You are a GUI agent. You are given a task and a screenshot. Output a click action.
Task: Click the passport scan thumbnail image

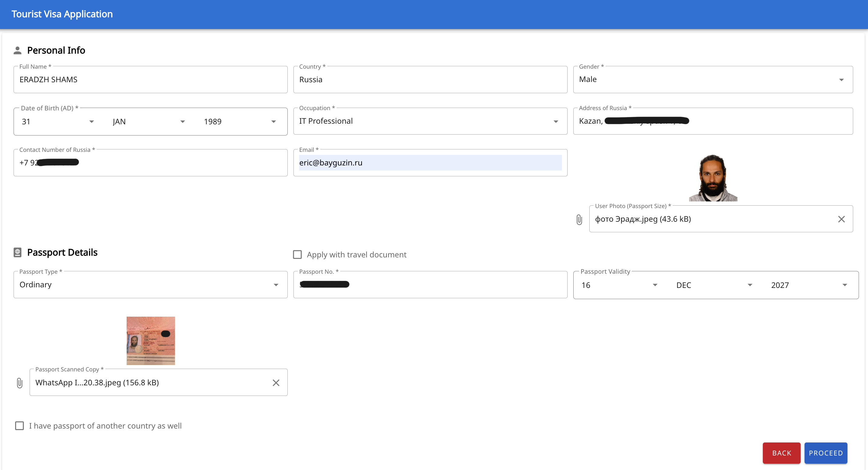coord(151,341)
